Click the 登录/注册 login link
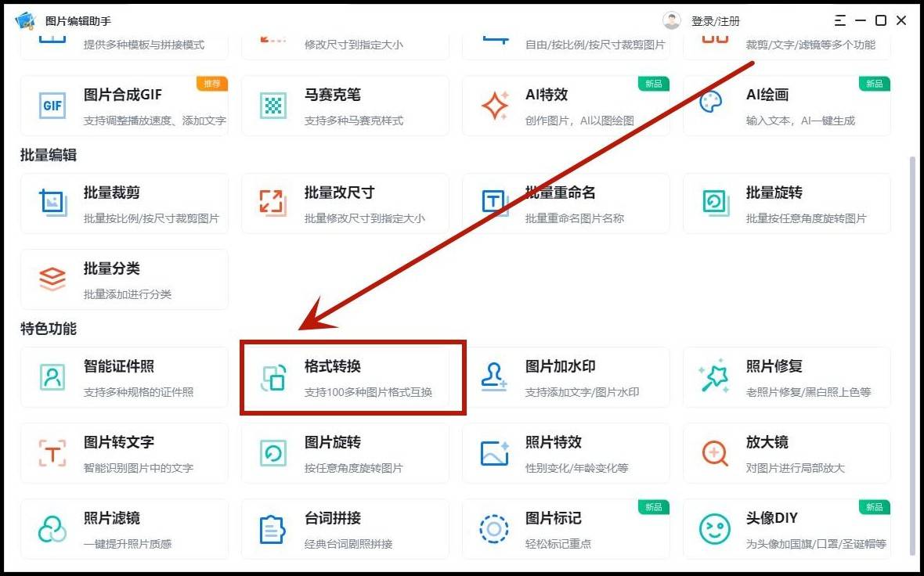This screenshot has width=924, height=576. pos(715,21)
